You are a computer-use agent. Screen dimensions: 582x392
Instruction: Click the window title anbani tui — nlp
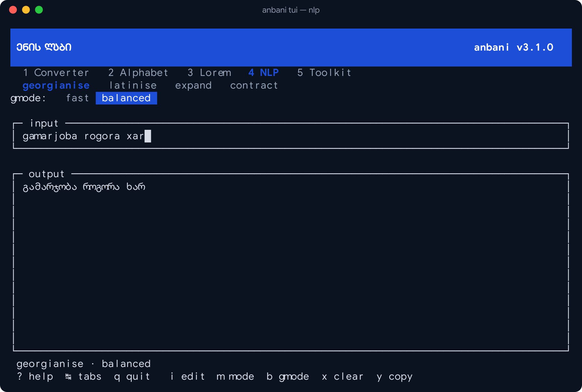pyautogui.click(x=291, y=10)
